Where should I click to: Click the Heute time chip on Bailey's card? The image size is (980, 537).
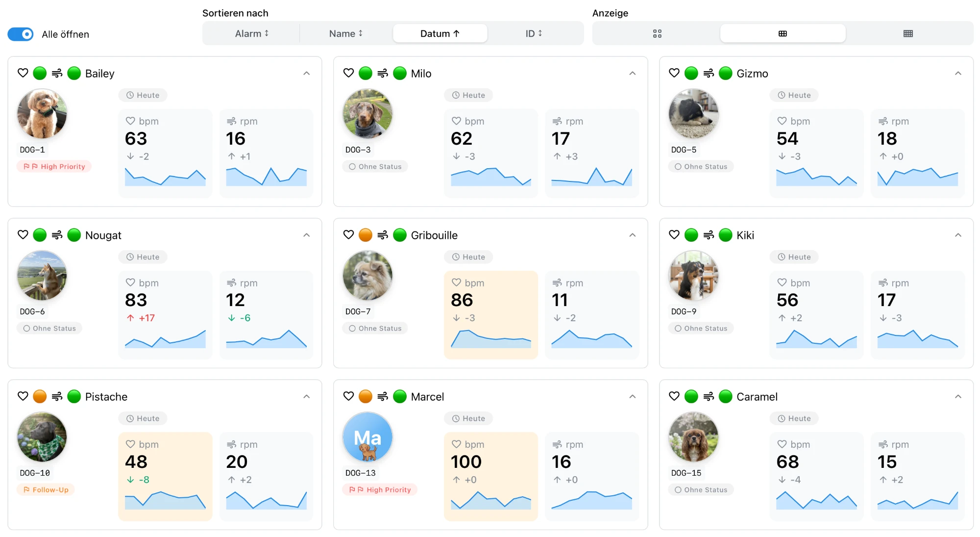(x=143, y=95)
